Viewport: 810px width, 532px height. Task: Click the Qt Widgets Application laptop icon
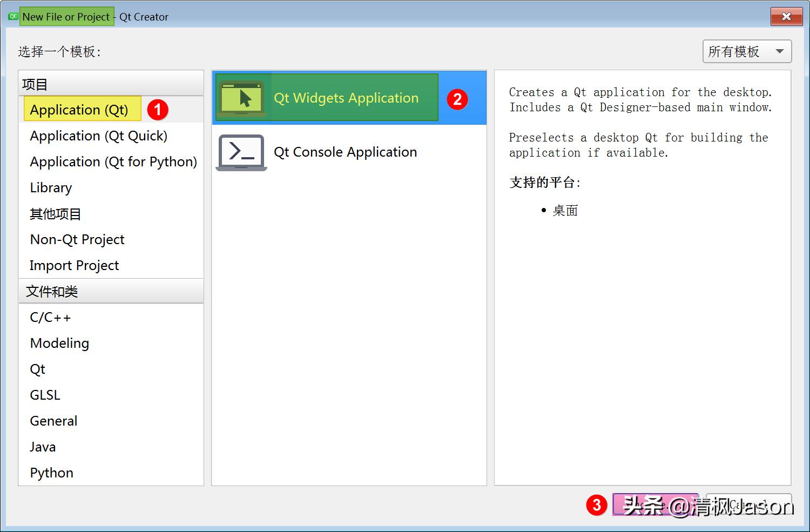[x=241, y=97]
